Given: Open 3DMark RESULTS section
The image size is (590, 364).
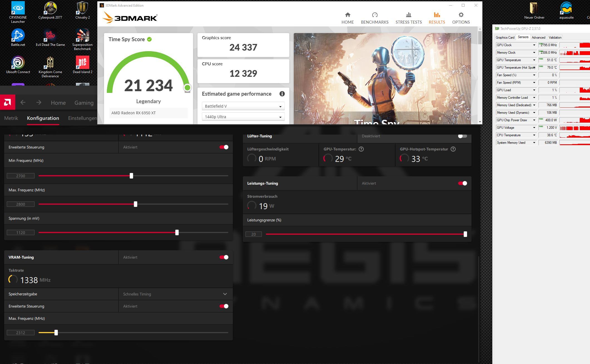Looking at the screenshot, I should tap(437, 18).
